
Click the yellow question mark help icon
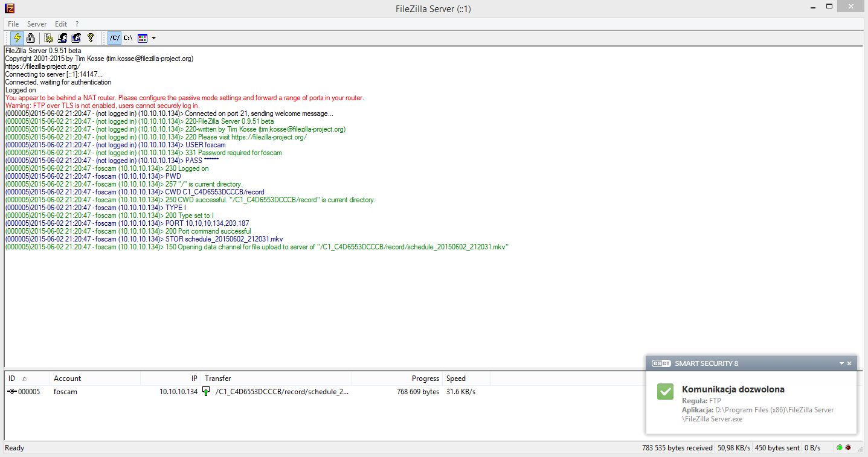91,38
